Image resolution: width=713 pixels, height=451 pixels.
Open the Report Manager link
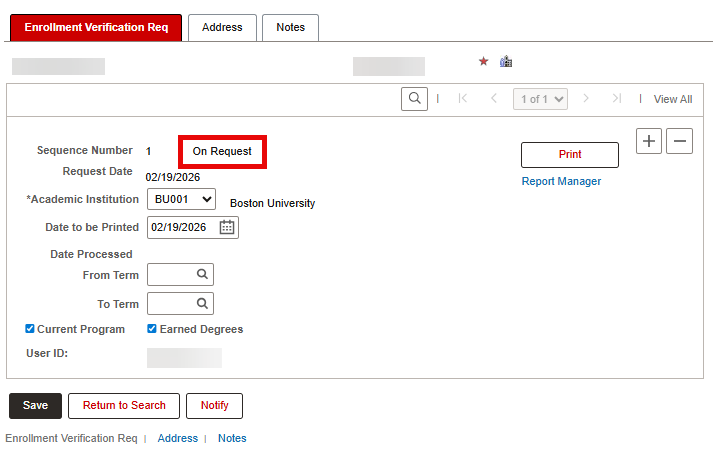561,181
